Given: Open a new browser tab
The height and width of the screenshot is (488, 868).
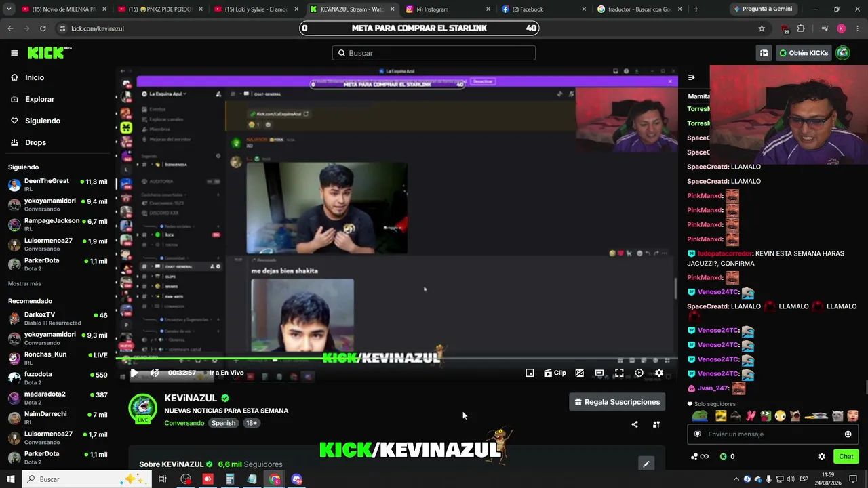Looking at the screenshot, I should 696,9.
